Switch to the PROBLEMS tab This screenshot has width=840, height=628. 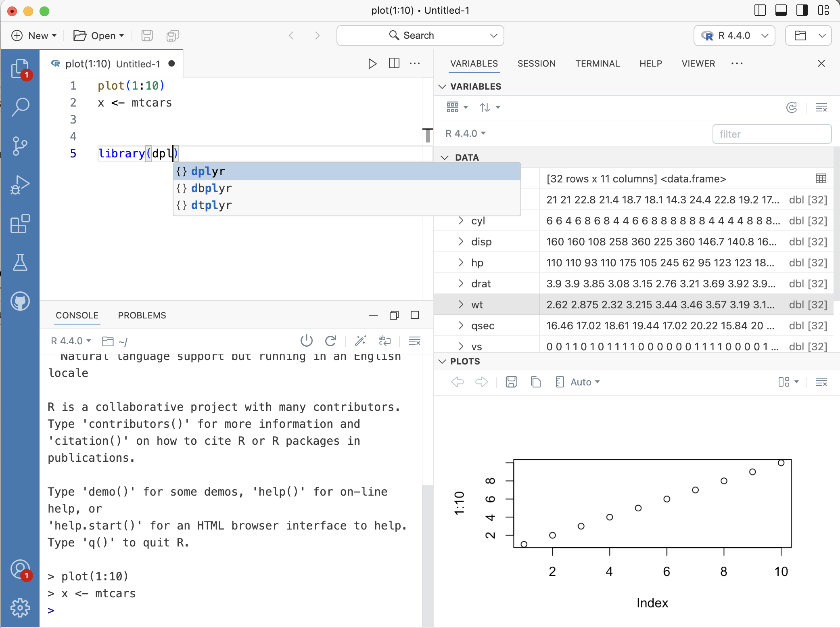[x=142, y=315]
